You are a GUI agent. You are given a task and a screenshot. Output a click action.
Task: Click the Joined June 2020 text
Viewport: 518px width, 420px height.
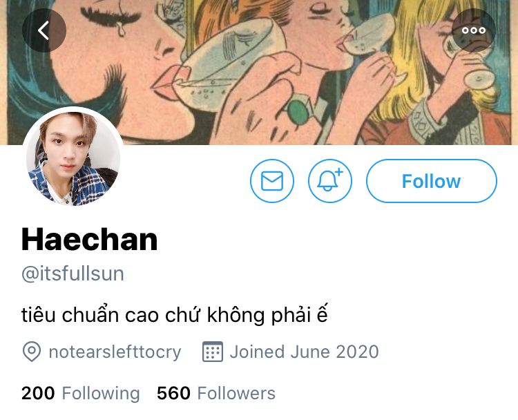coord(305,352)
